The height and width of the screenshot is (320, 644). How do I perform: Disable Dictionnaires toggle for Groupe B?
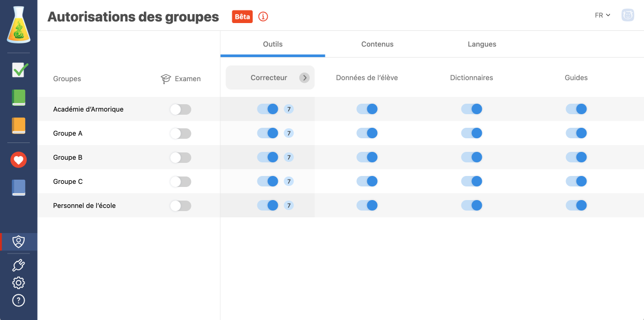(471, 157)
